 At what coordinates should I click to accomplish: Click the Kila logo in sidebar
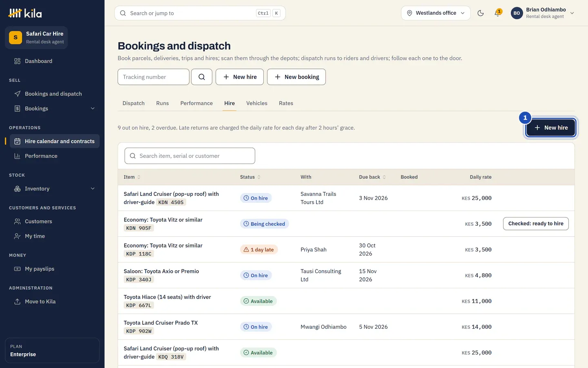pos(25,13)
